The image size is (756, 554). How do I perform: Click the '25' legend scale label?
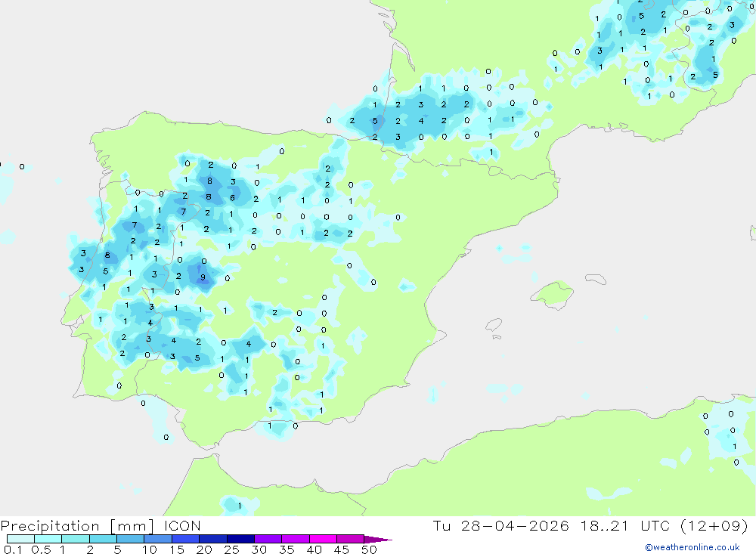[232, 549]
